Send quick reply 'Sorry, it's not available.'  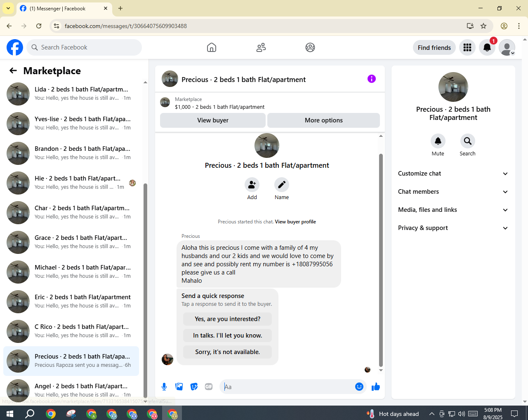pos(227,352)
